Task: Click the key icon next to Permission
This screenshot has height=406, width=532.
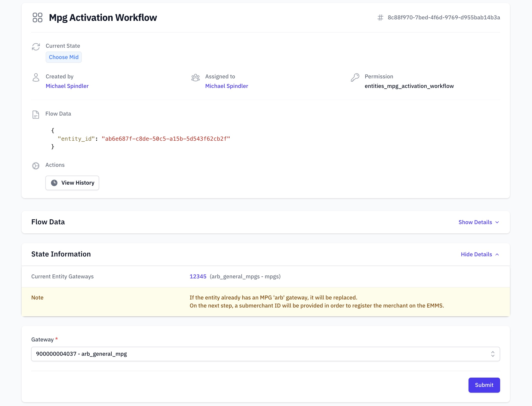Action: click(355, 77)
